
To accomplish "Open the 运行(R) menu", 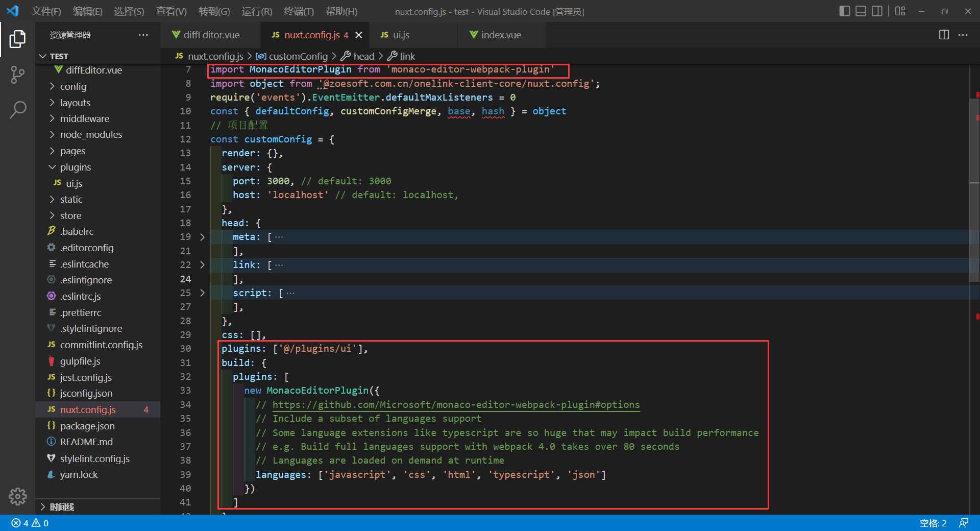I will point(257,11).
